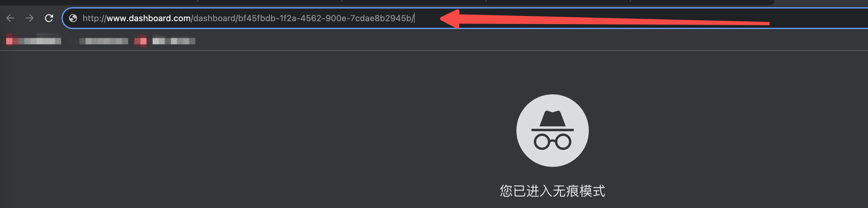Reload the page with the refresh icon

(49, 18)
